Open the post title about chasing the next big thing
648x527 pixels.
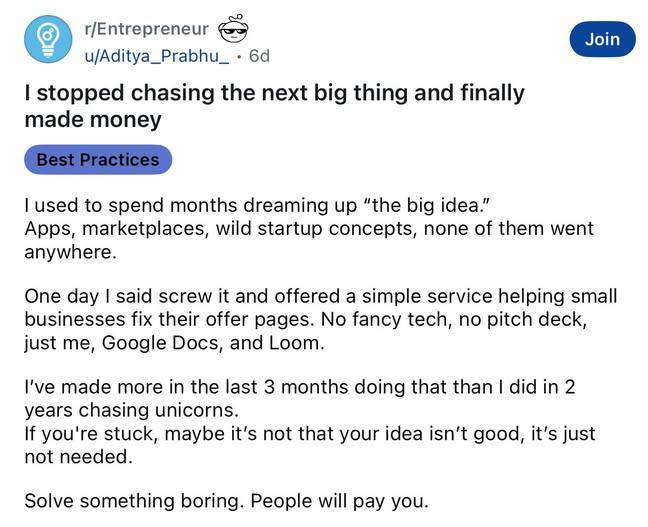tap(273, 106)
